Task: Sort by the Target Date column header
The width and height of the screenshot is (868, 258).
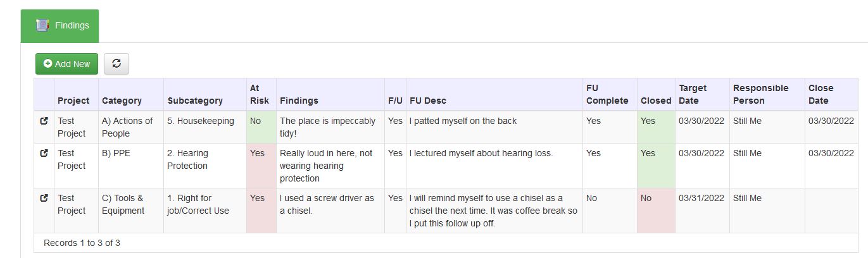Action: 693,94
